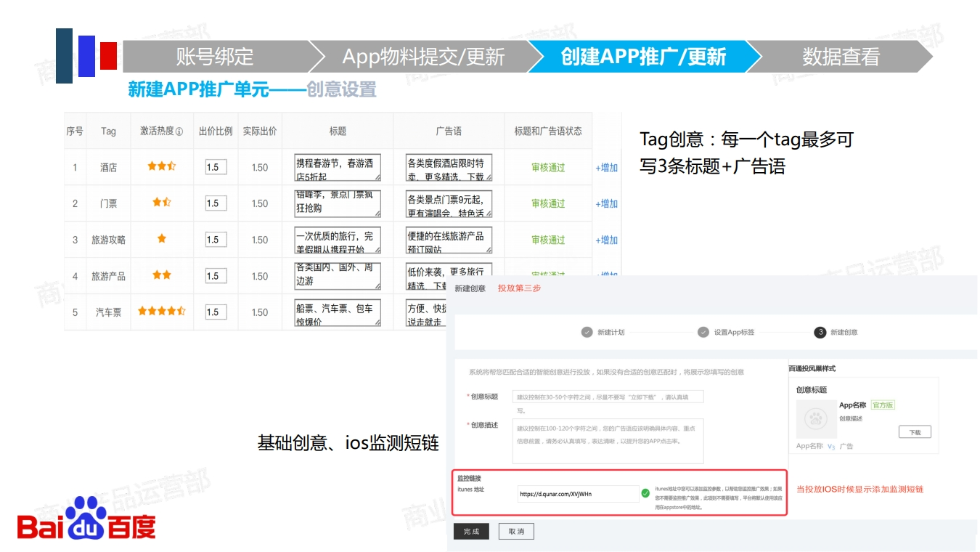Click the 汽车票 tag cell
The width and height of the screenshot is (980, 552).
click(x=108, y=312)
